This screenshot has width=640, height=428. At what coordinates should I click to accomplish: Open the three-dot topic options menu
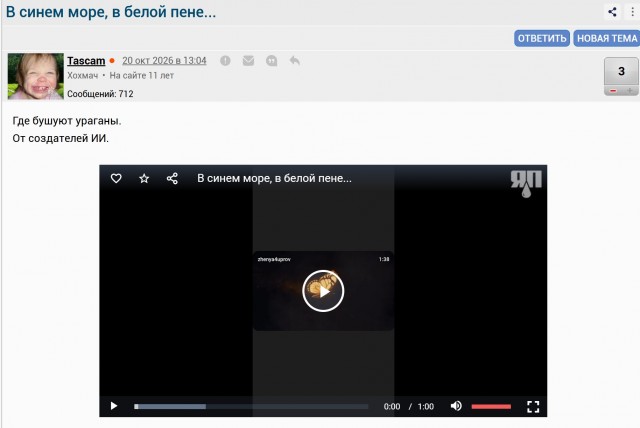click(633, 12)
